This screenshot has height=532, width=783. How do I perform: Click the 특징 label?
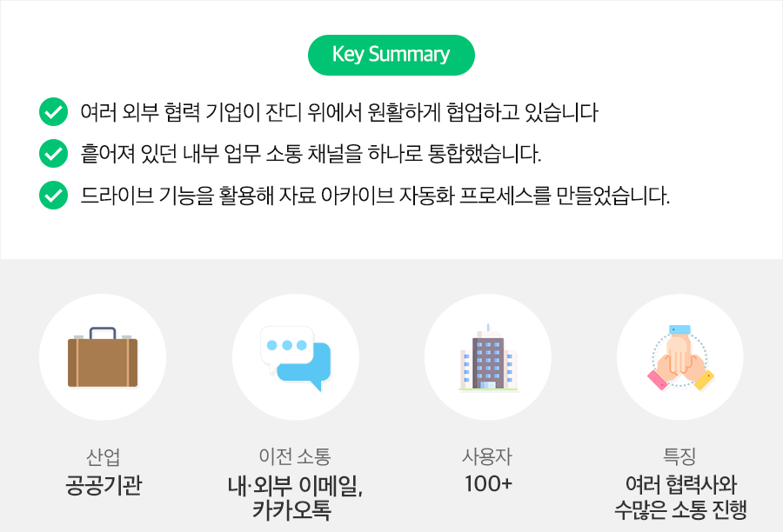(x=680, y=456)
